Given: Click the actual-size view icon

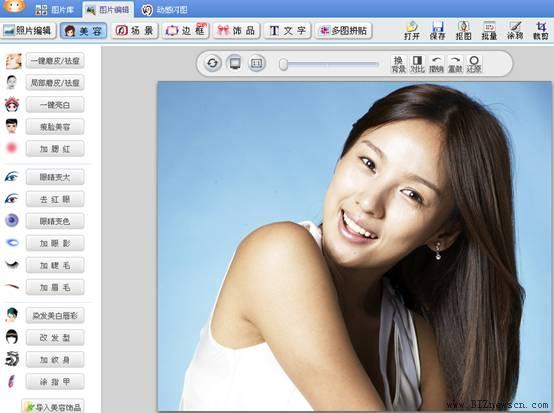Looking at the screenshot, I should coord(257,63).
